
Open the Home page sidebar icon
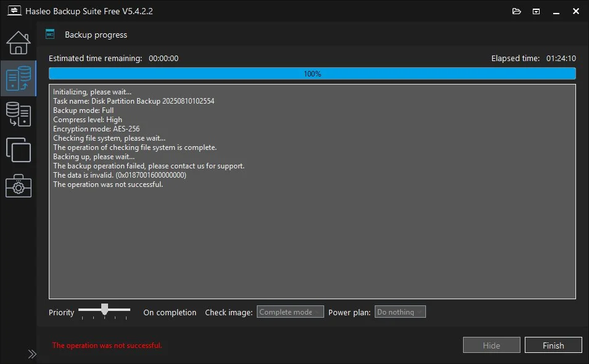18,43
